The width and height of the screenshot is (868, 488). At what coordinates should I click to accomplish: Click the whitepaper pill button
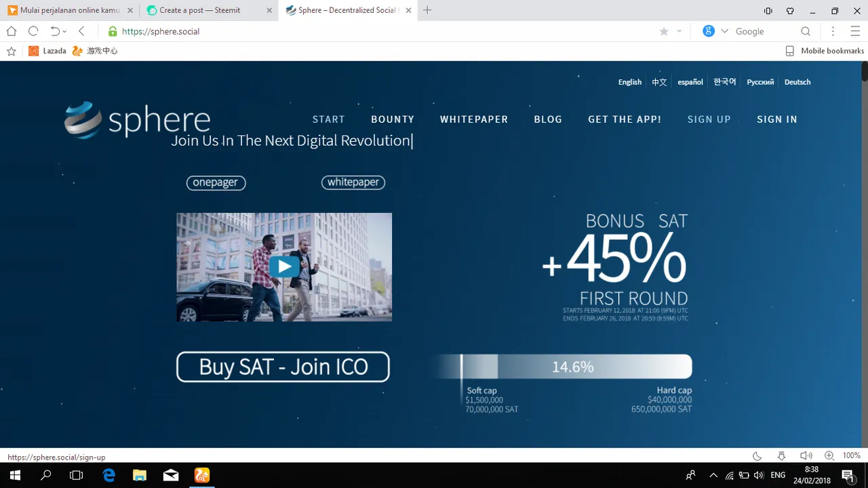pos(353,182)
